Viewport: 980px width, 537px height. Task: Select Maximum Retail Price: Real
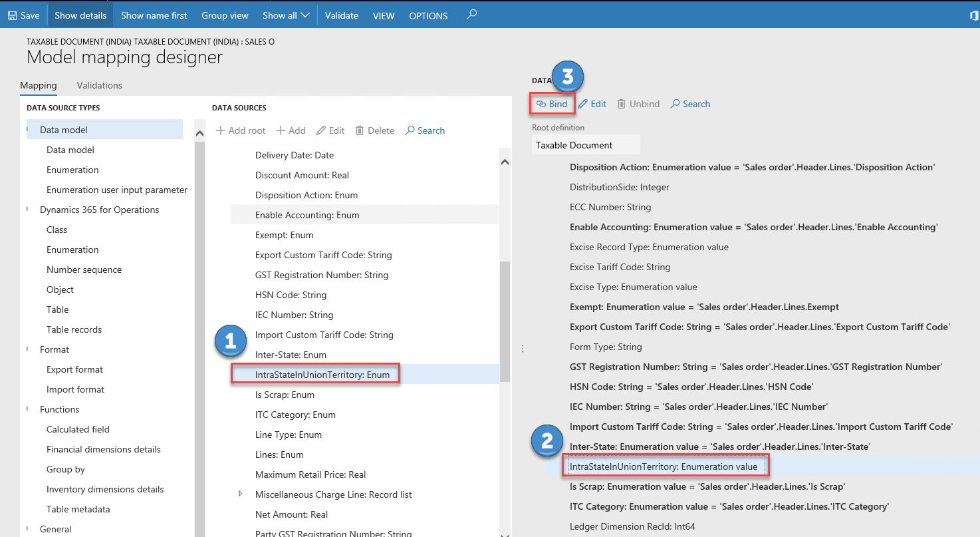pos(310,474)
